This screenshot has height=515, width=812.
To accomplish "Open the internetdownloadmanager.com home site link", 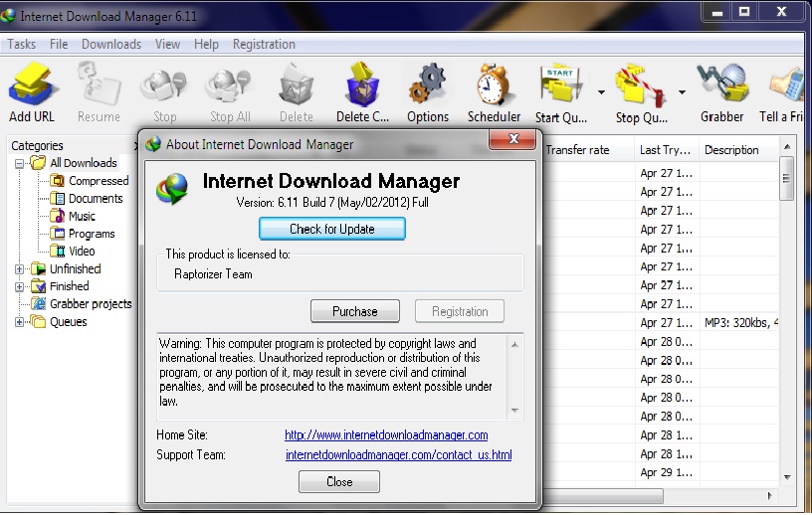I will coord(386,434).
